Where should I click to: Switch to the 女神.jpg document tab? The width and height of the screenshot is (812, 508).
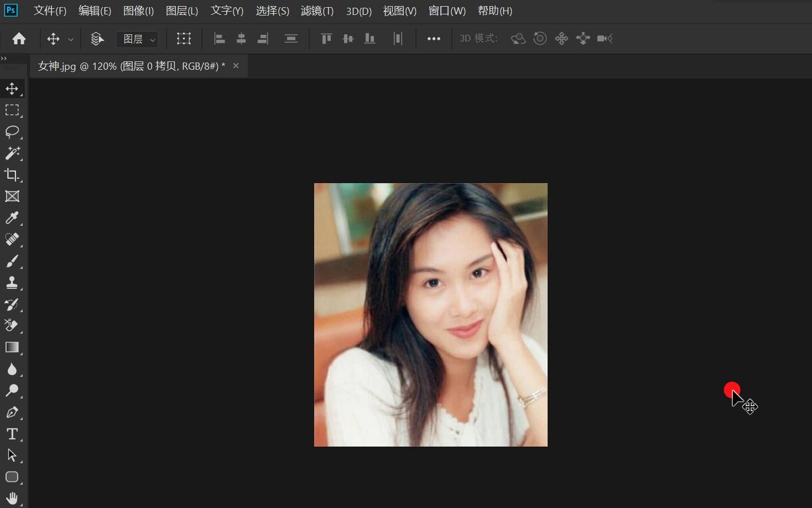132,66
